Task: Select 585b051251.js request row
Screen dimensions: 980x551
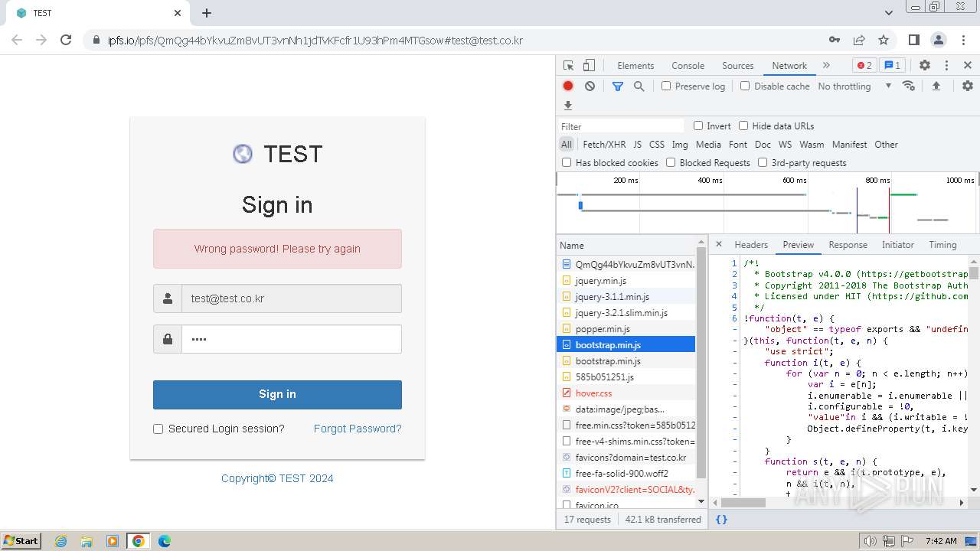Action: pyautogui.click(x=626, y=377)
